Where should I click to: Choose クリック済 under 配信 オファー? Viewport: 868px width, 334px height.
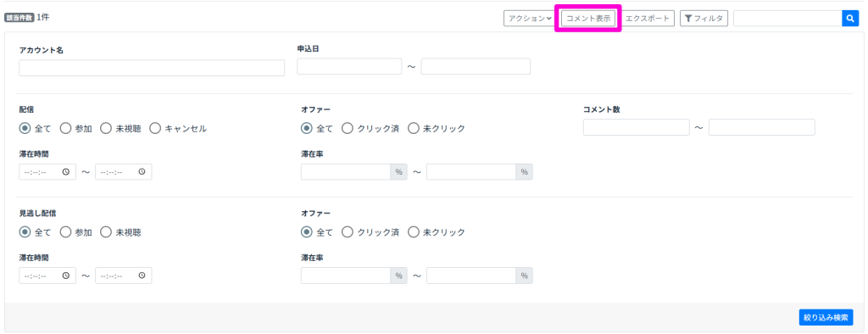[348, 129]
